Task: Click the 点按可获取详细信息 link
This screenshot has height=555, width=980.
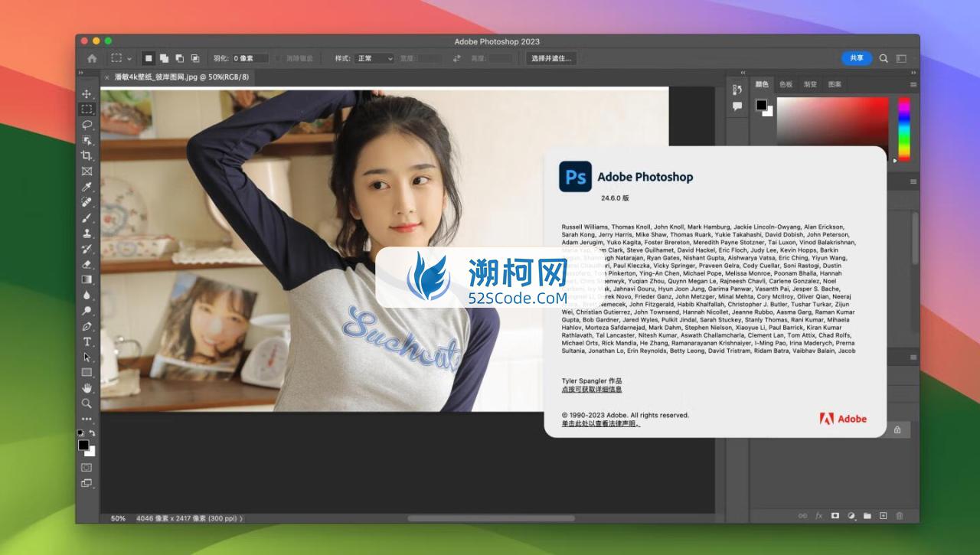Action: (x=592, y=390)
